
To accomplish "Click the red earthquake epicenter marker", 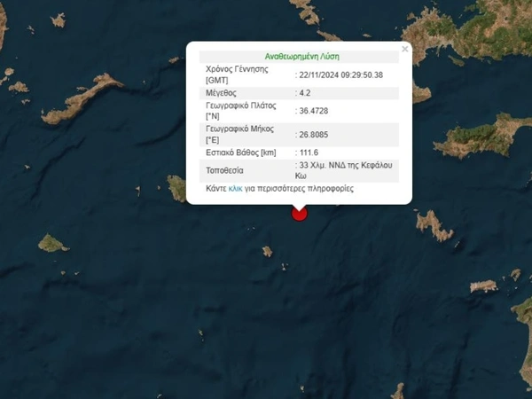I will click(299, 213).
